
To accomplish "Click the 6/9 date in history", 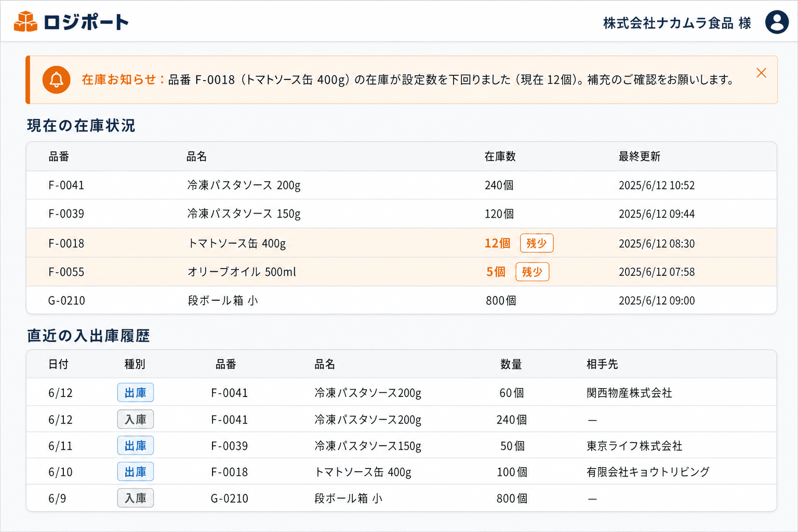I will coord(57,498).
